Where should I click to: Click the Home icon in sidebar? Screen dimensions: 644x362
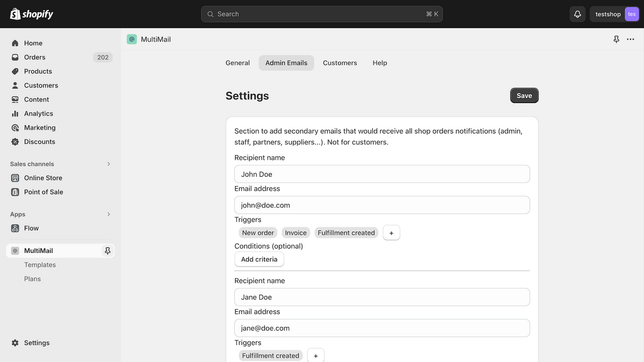(x=15, y=43)
